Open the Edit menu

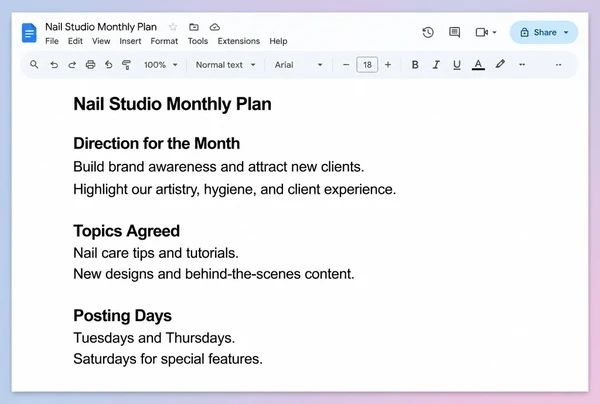[75, 41]
